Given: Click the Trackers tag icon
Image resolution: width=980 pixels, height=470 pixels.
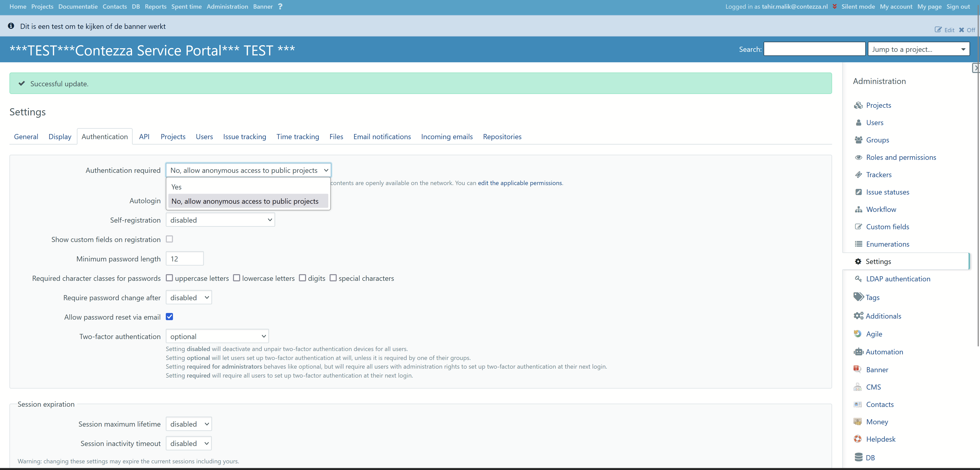Looking at the screenshot, I should pyautogui.click(x=858, y=175).
